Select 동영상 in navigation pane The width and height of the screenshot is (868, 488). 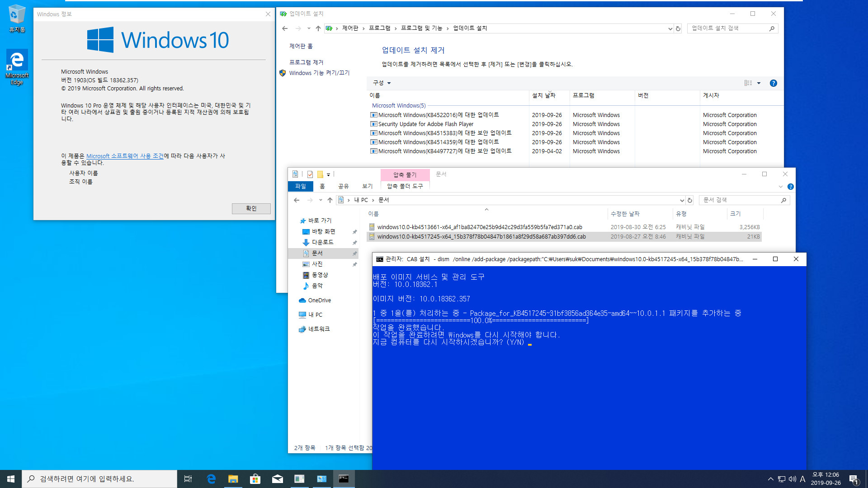(x=320, y=275)
